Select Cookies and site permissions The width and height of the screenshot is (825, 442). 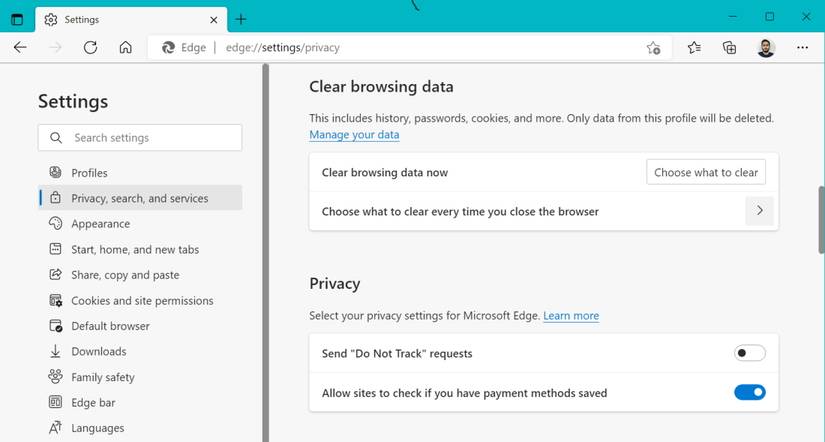142,300
